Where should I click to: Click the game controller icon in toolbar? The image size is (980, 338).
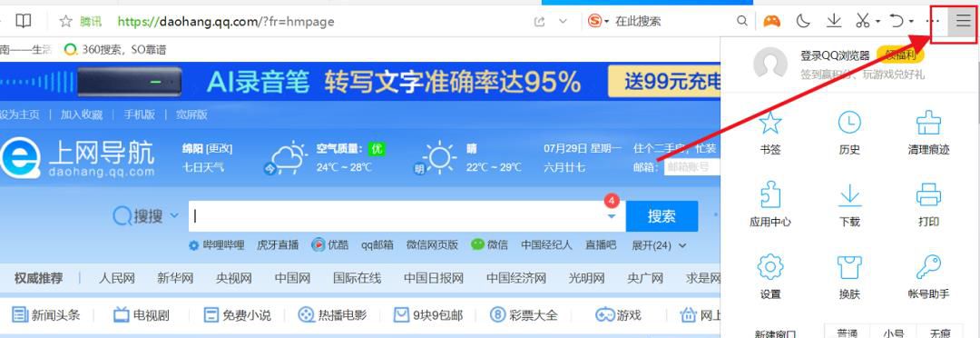pos(772,21)
